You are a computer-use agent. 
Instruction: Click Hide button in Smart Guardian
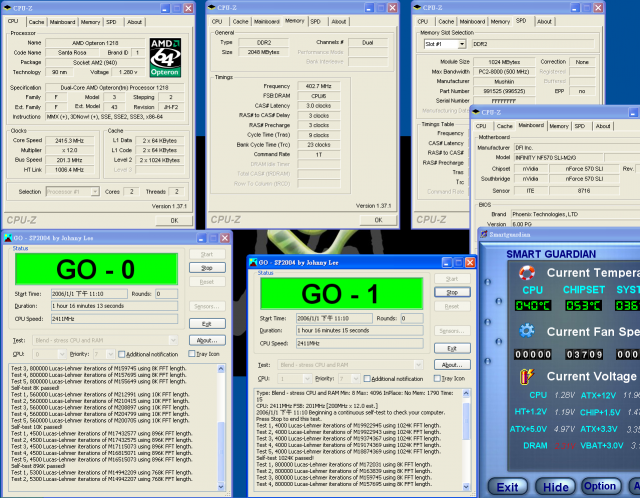tap(555, 487)
